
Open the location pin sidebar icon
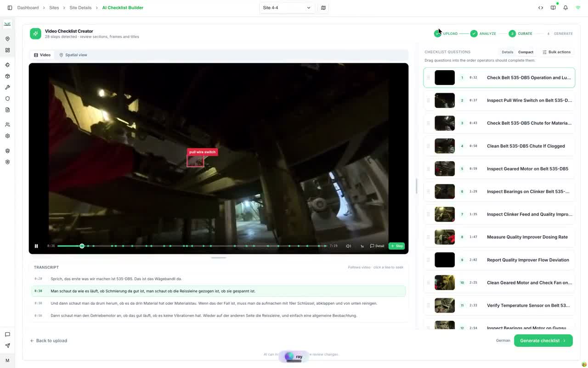(x=7, y=39)
